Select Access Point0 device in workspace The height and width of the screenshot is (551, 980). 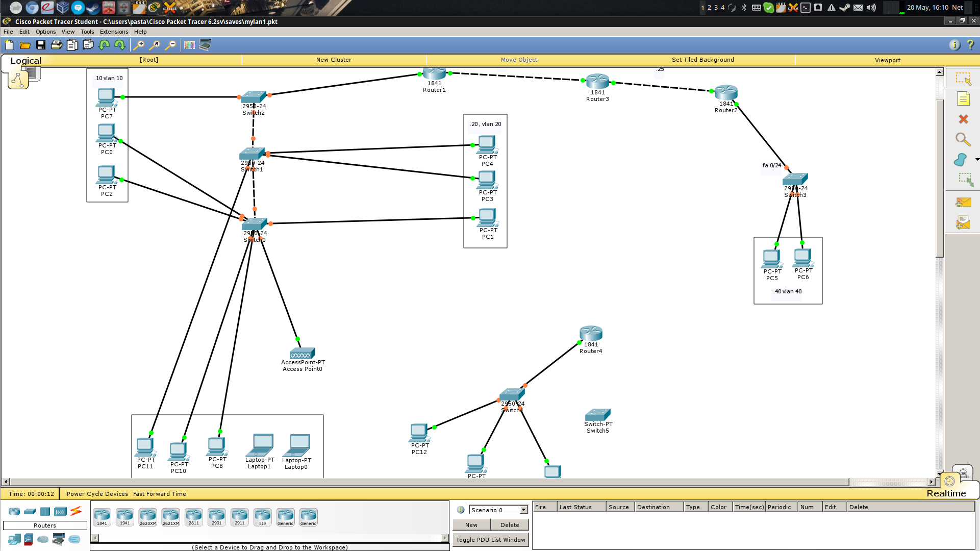click(302, 353)
